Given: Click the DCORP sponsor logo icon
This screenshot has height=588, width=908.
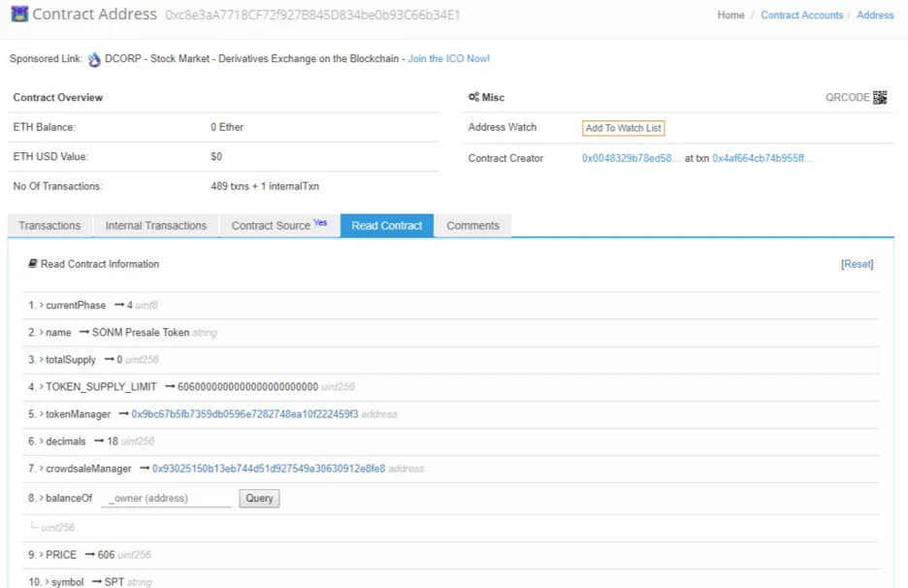Looking at the screenshot, I should click(x=94, y=59).
